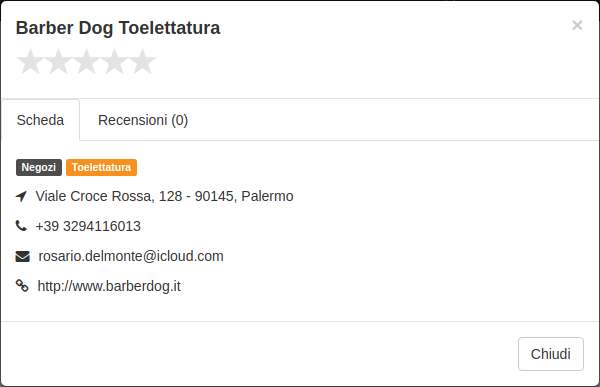Click the orange Toelettatura tag

tap(101, 167)
